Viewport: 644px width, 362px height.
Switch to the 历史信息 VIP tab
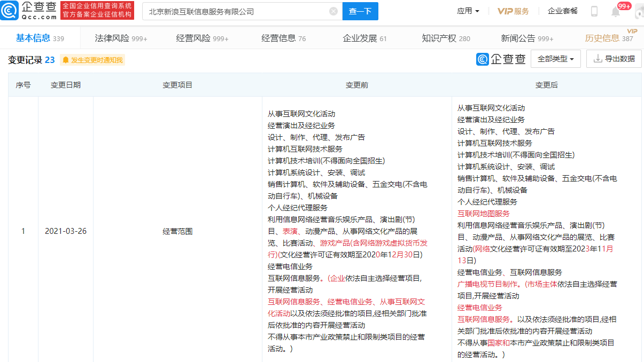(609, 38)
